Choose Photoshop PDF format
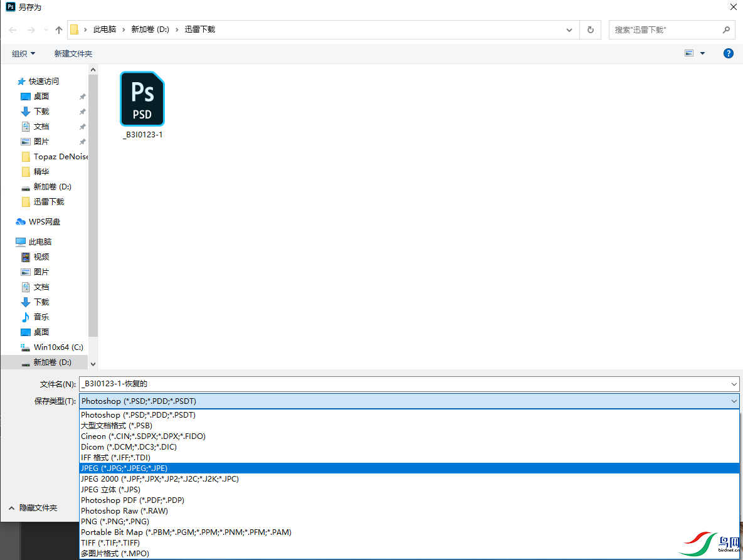This screenshot has height=560, width=743. pyautogui.click(x=409, y=500)
